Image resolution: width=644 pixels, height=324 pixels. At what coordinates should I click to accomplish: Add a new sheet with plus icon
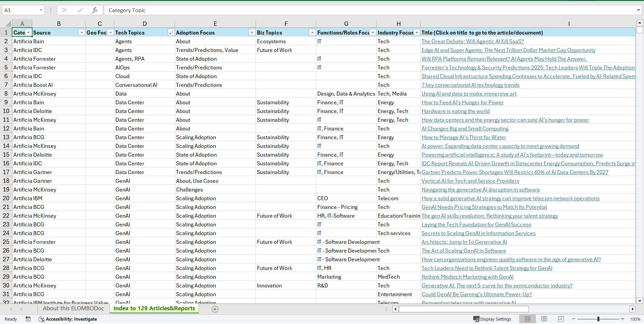point(215,309)
